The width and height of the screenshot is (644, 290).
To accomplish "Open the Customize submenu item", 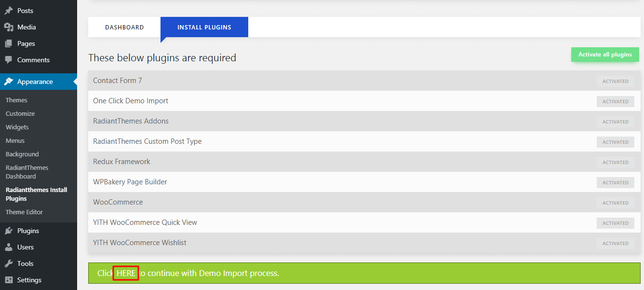I will pos(20,113).
